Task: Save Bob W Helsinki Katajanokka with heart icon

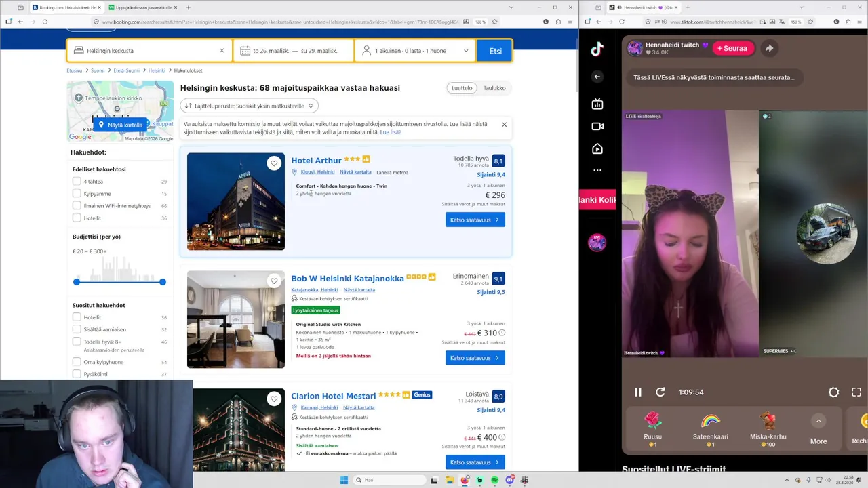Action: tap(274, 281)
